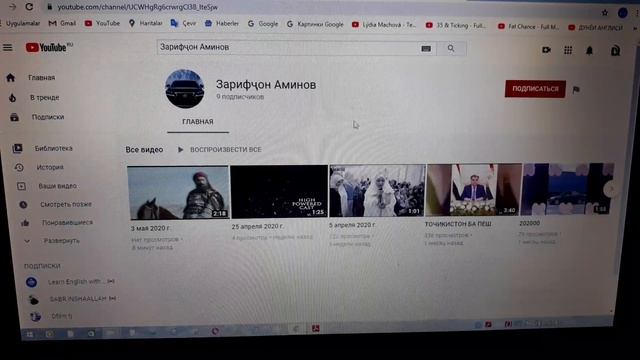Open the video titled 5 апреля 2020 г.

point(352,225)
